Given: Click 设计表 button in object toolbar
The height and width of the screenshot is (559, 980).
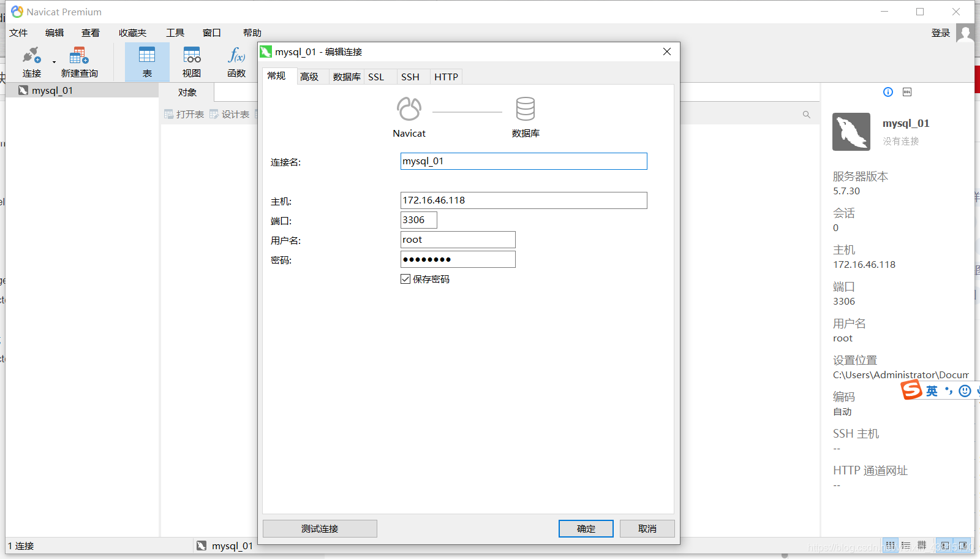Looking at the screenshot, I should [230, 115].
